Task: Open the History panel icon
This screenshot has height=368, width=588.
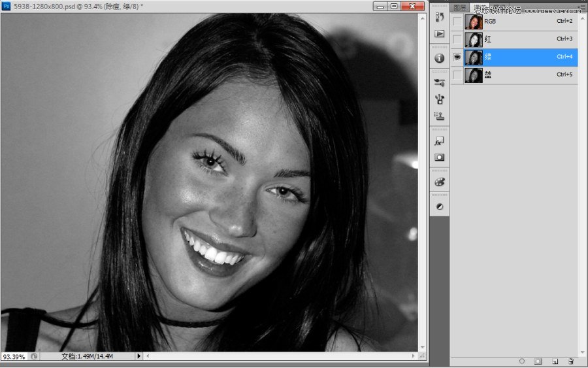Action: pos(440,16)
